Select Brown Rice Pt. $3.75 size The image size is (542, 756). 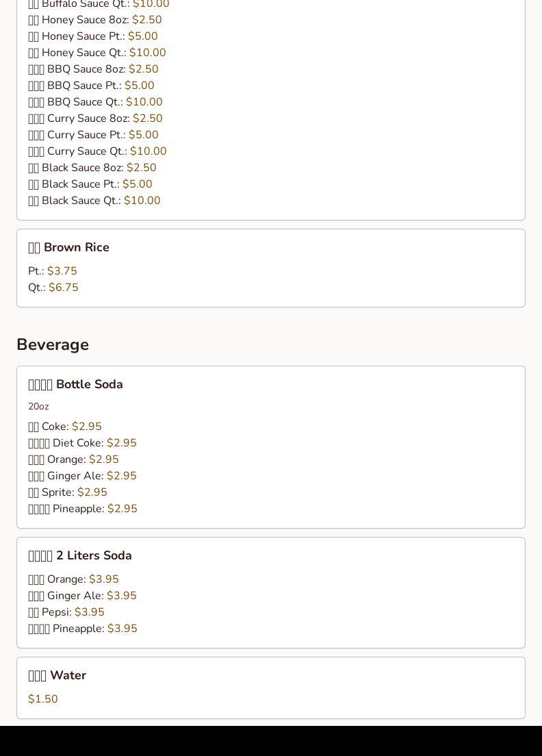coord(53,271)
